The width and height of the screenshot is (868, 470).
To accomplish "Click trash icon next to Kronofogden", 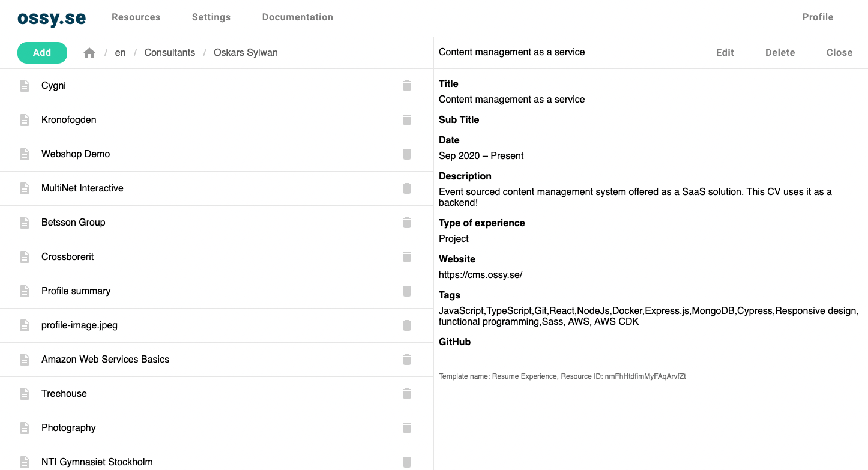I will 407,120.
